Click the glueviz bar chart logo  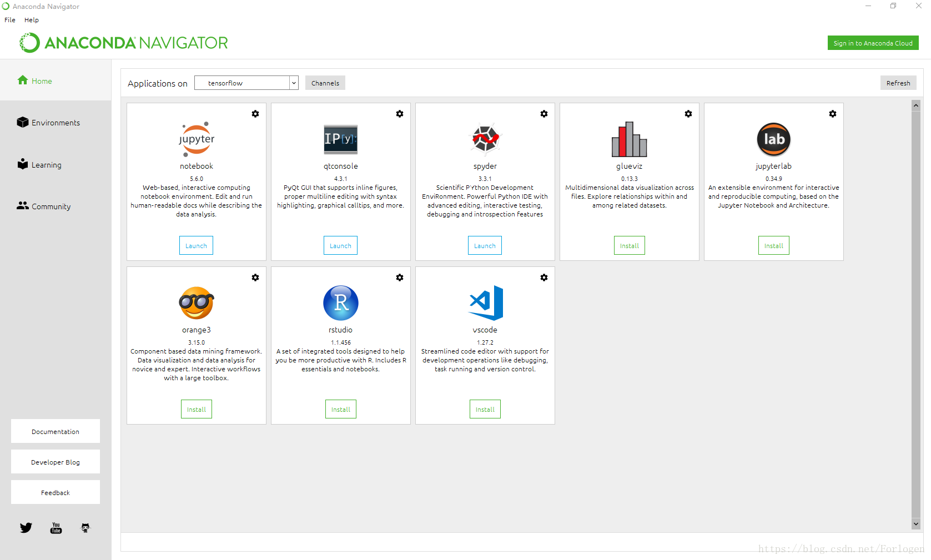(630, 139)
